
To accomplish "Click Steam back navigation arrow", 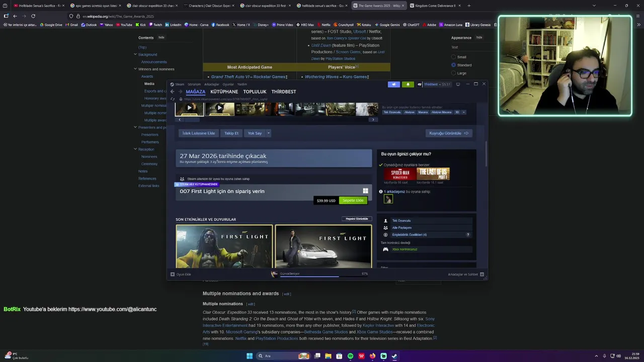I will point(172,92).
